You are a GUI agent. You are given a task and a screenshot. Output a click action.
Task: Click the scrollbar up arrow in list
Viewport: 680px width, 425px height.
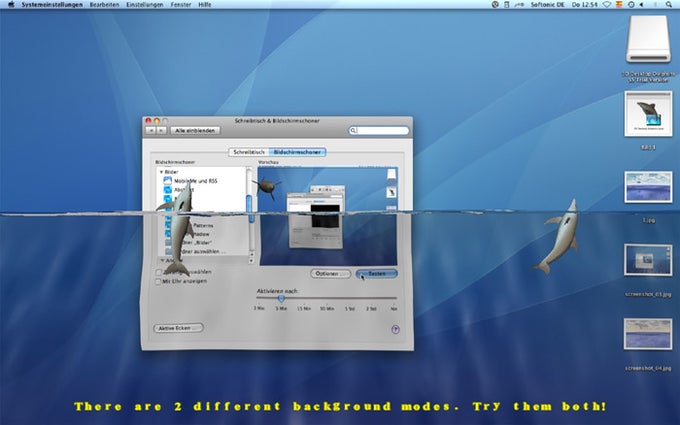[251, 255]
